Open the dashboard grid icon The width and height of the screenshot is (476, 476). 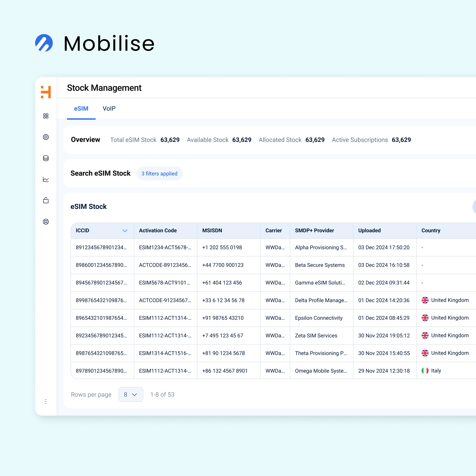pyautogui.click(x=46, y=116)
